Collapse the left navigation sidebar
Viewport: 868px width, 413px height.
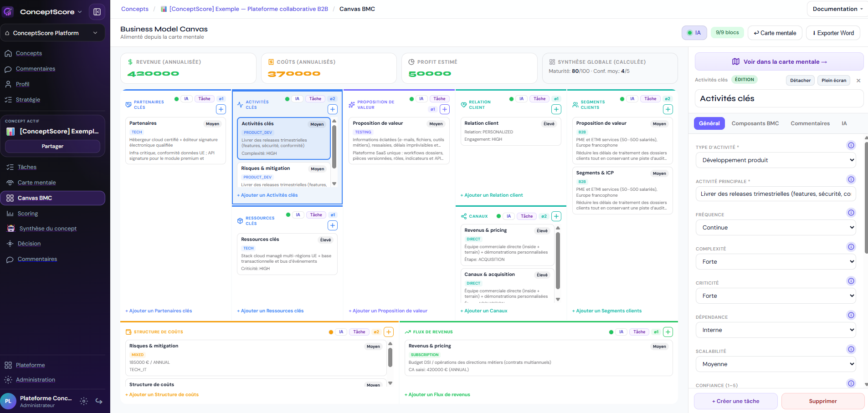(x=97, y=11)
